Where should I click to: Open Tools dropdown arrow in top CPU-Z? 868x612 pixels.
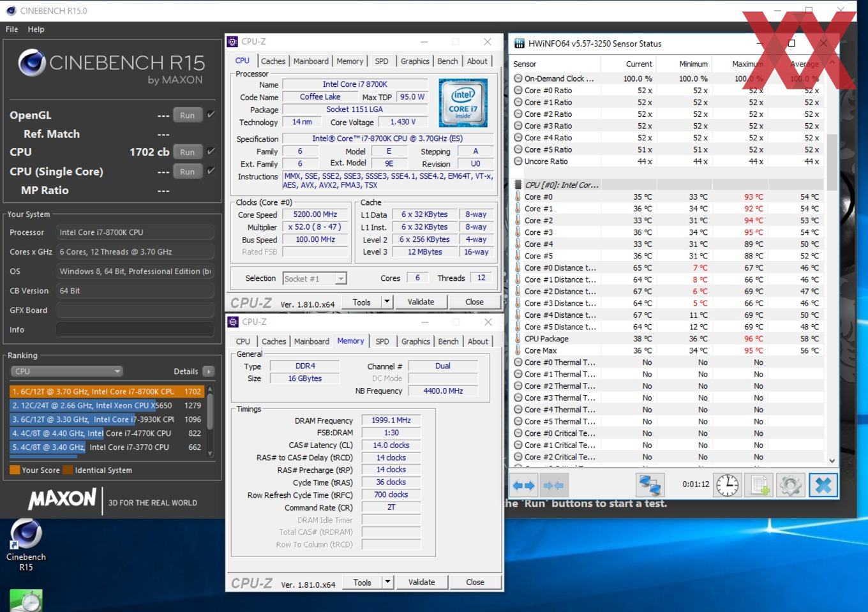coord(387,302)
